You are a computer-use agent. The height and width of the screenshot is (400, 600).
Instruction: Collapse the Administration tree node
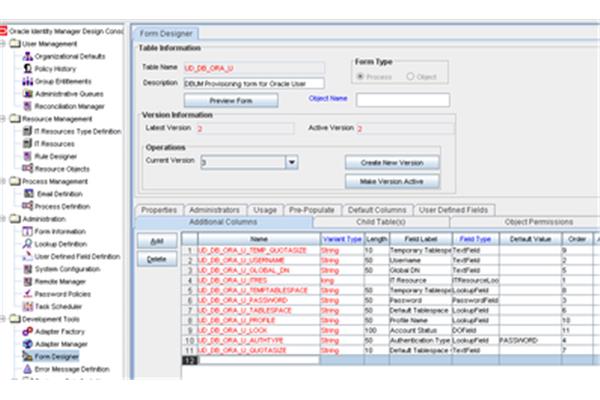(x=3, y=219)
